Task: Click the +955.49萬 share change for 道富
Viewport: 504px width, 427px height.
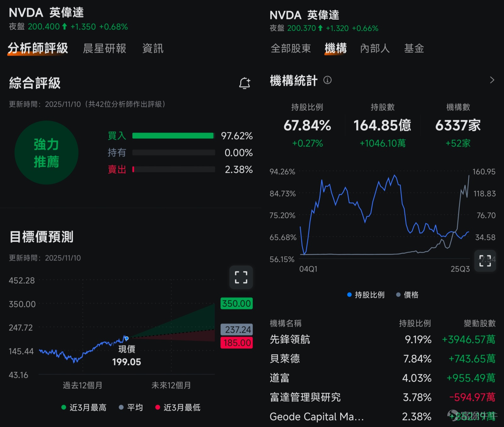Action: [471, 378]
